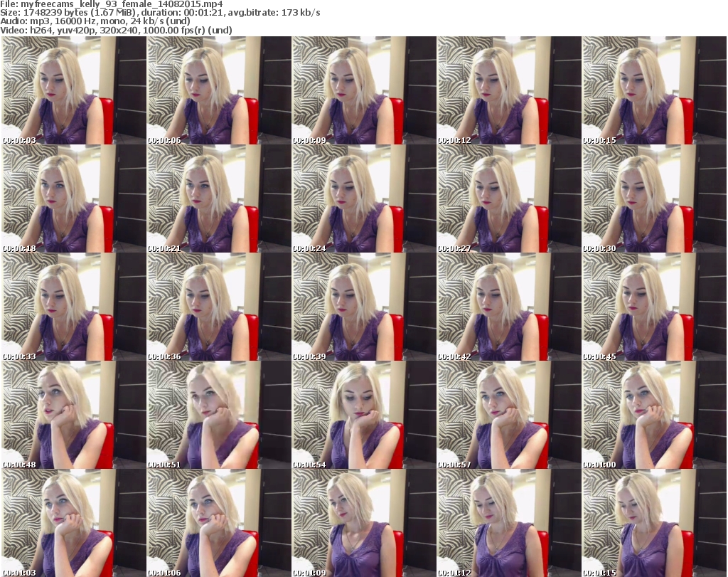Pick the video frame labeled 00:00:36
The height and width of the screenshot is (577, 728).
(219, 307)
